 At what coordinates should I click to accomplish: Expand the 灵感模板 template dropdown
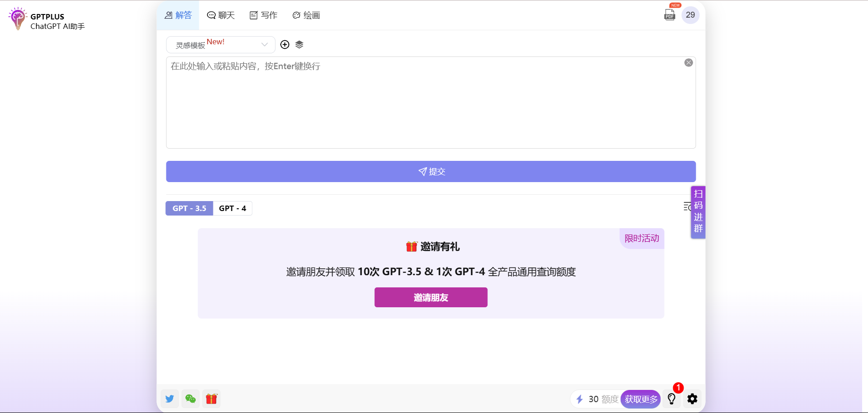[220, 44]
